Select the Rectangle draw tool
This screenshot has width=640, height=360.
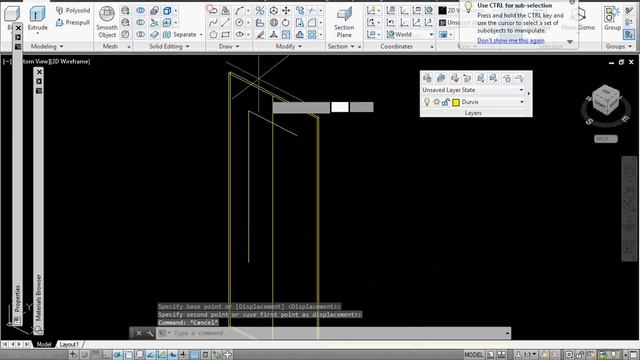(x=225, y=35)
